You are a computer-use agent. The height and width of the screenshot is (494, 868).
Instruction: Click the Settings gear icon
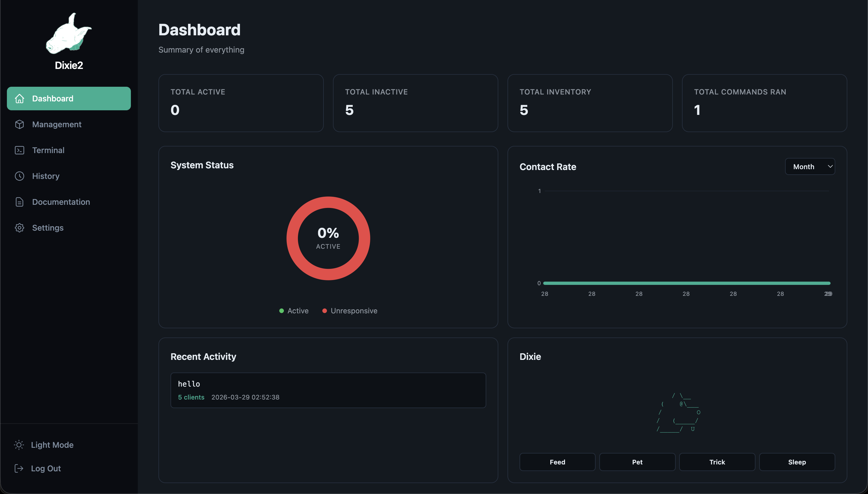pos(19,228)
